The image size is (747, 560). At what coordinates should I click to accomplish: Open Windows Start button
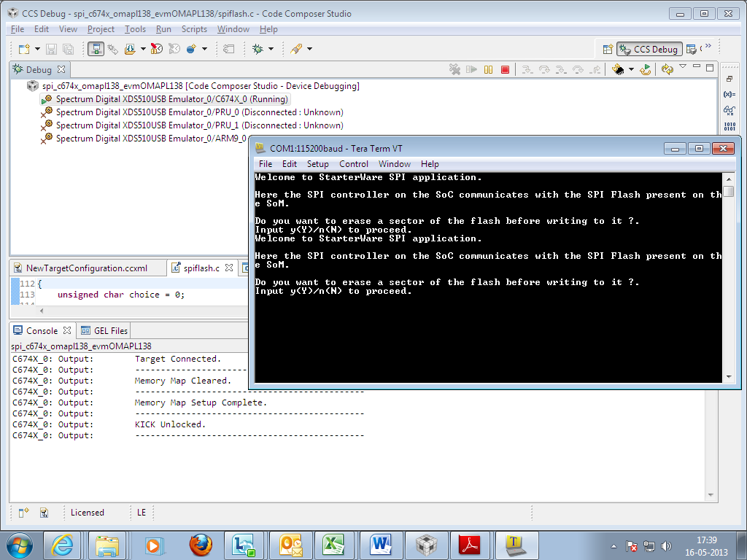click(19, 545)
